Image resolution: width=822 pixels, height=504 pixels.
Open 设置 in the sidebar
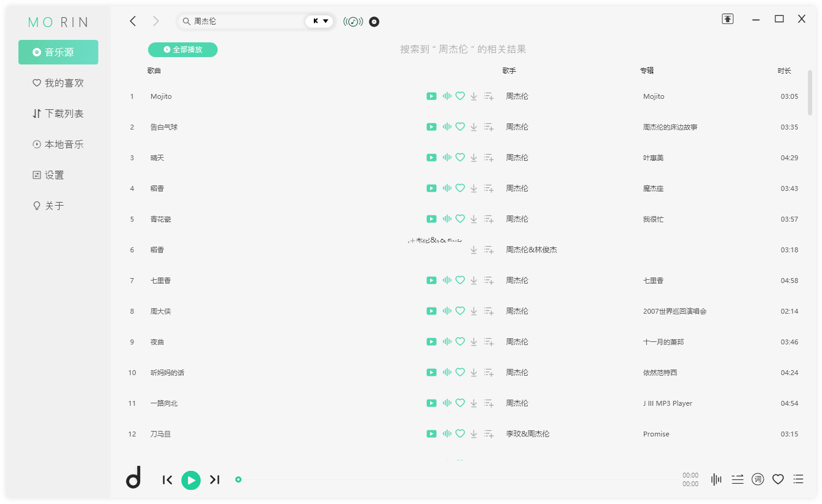click(58, 175)
